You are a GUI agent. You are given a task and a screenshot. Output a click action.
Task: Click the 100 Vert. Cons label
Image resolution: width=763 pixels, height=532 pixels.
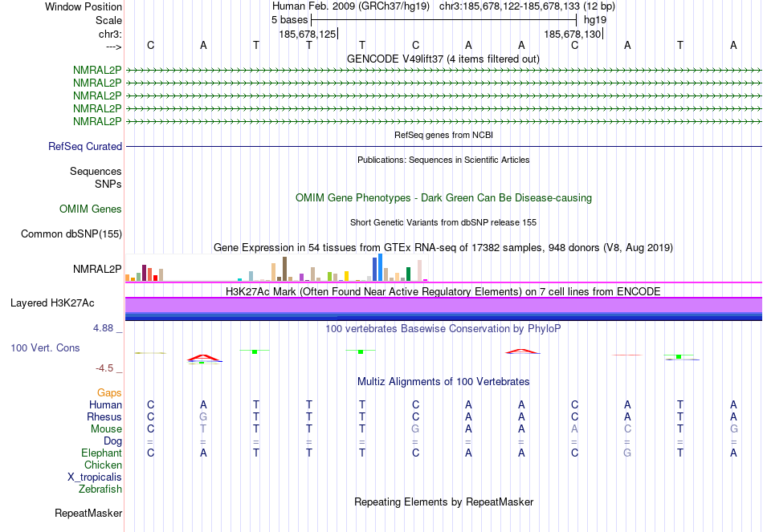point(45,347)
